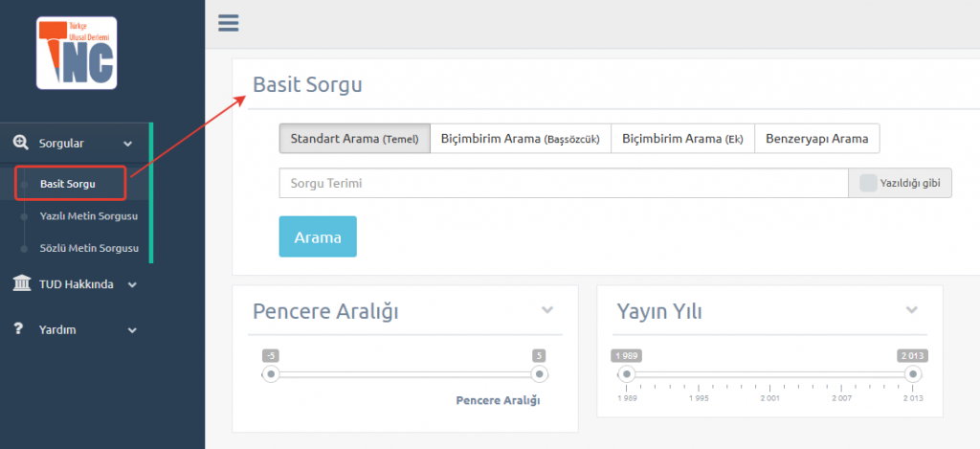Viewport: 980px width, 449px height.
Task: Open Yazılı Metin Sorgusu in sidebar
Action: pyautogui.click(x=89, y=216)
